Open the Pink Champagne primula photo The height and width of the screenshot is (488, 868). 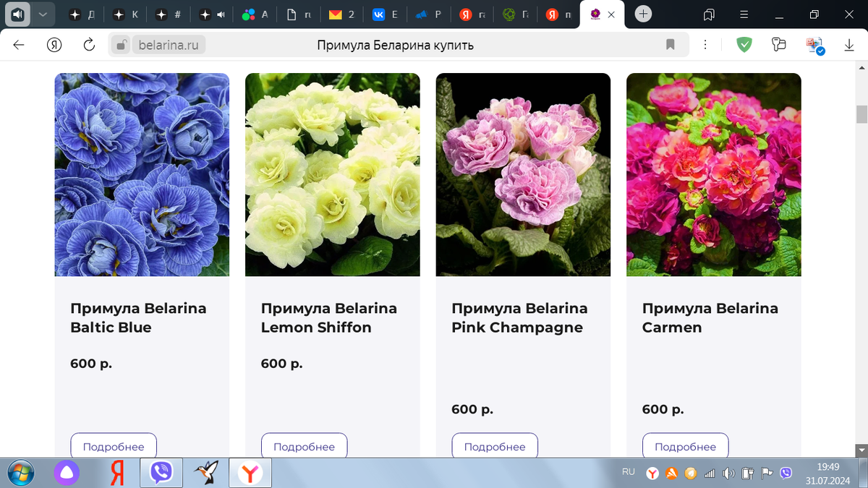tap(523, 174)
